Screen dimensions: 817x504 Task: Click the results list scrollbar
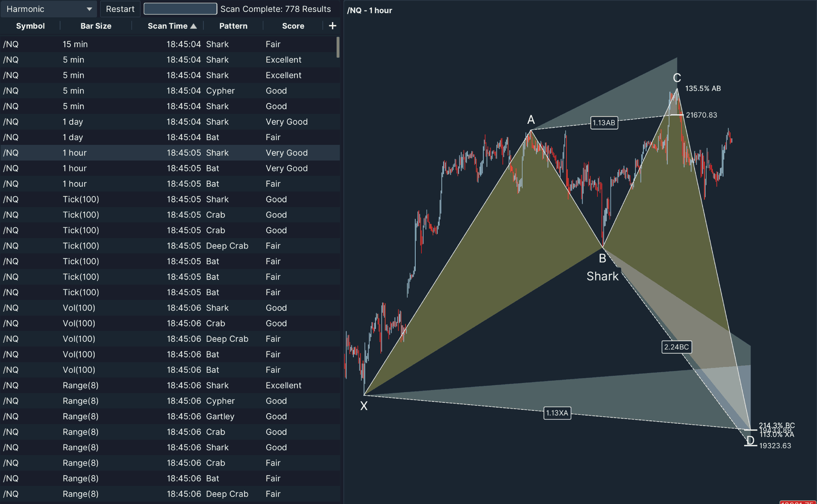tap(338, 47)
